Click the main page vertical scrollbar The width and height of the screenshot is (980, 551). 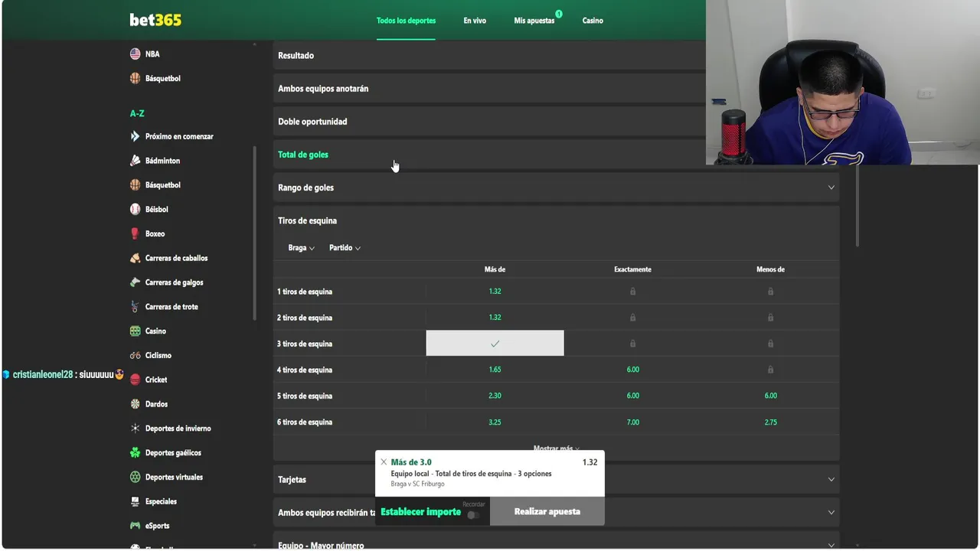coord(857,204)
